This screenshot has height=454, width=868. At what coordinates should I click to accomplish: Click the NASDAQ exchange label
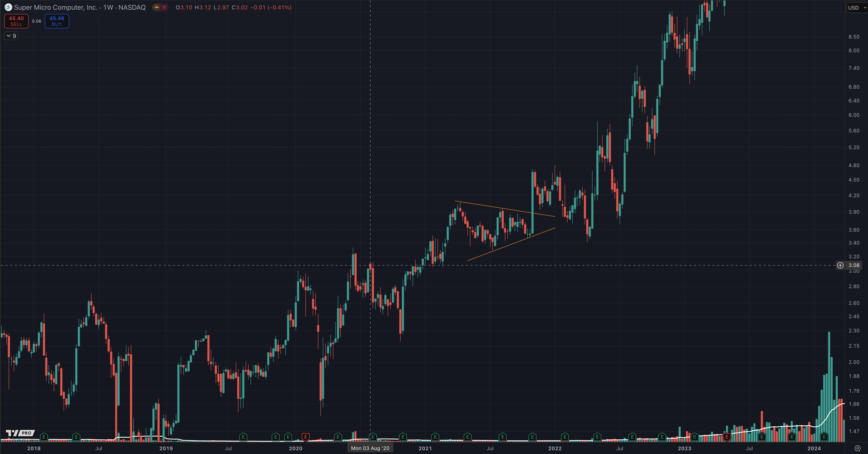click(x=132, y=7)
